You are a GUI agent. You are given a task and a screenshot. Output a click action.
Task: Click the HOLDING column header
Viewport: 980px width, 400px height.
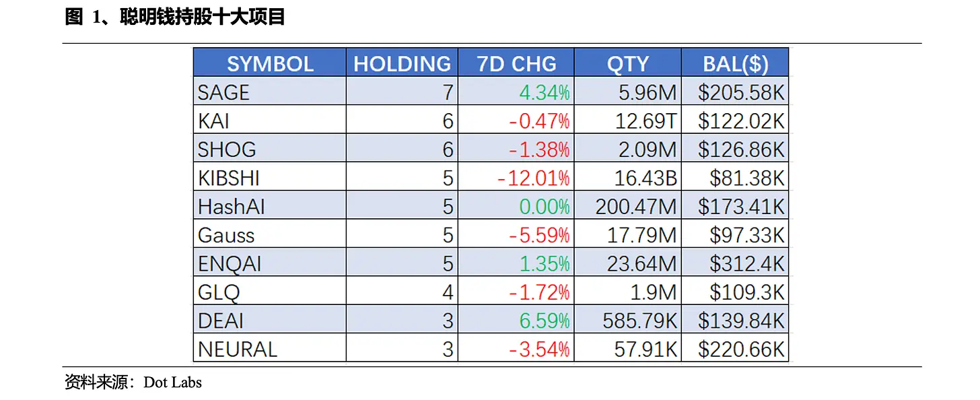point(402,63)
